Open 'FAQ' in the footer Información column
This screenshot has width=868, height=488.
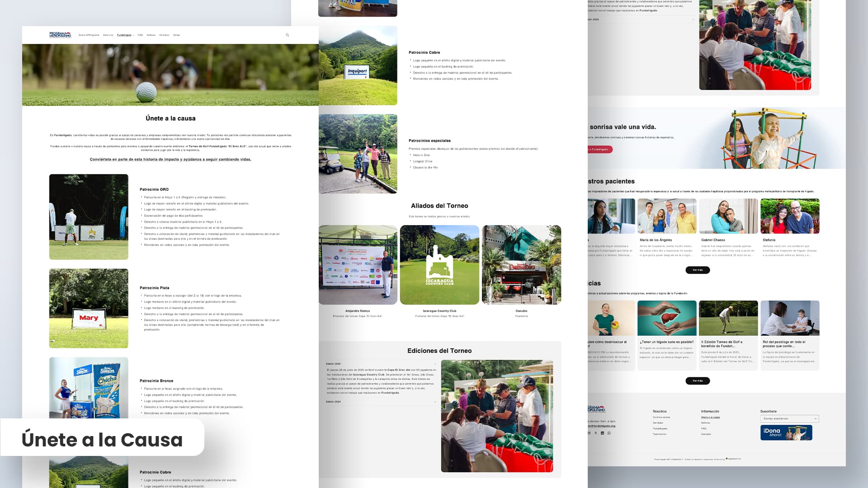tap(703, 428)
